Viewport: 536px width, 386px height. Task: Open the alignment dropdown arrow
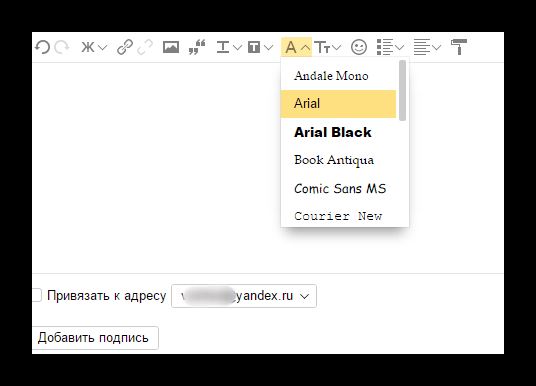[437, 48]
